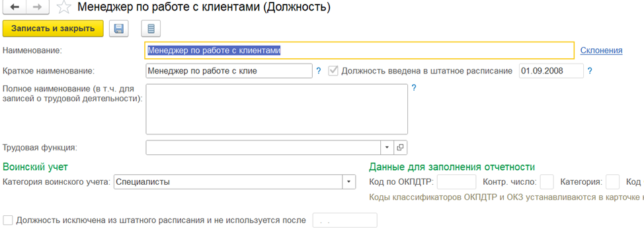644x245 pixels.
Task: Show help for Полное наименование field
Action: [x=414, y=87]
